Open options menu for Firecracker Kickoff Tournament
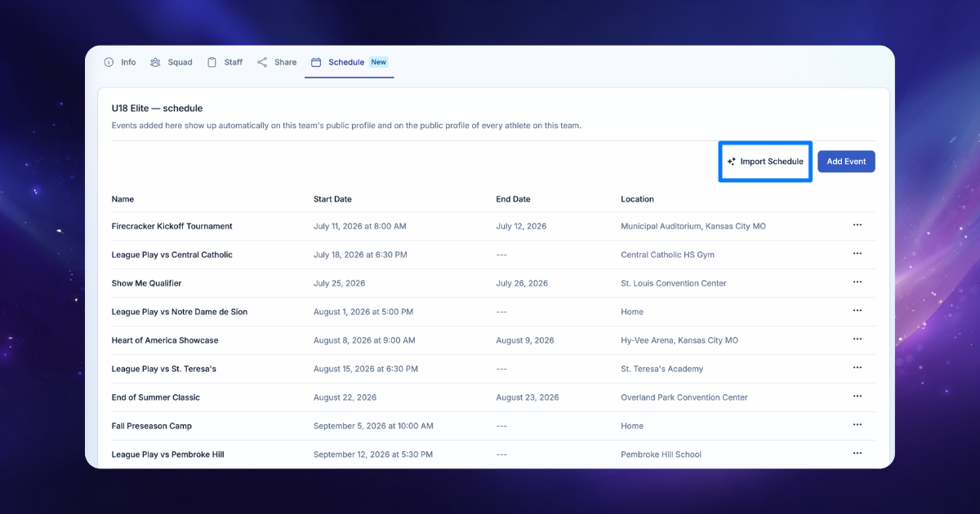 857,225
